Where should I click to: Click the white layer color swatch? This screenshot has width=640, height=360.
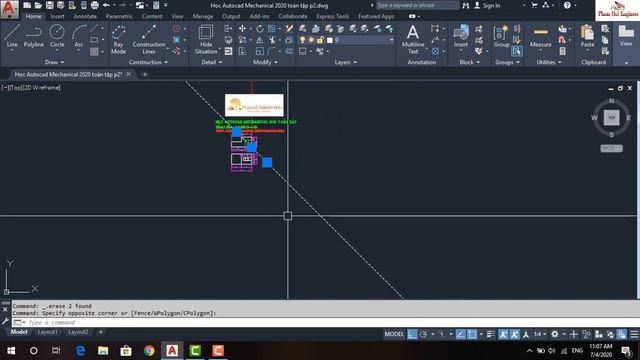[329, 40]
